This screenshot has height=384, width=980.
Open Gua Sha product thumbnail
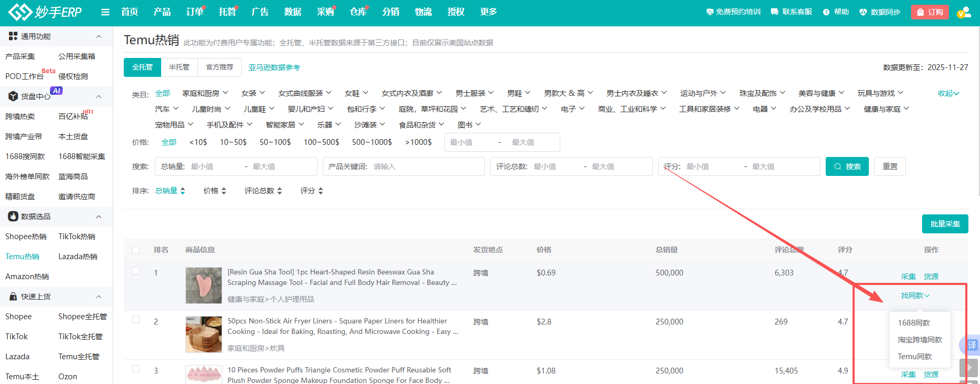coord(204,285)
